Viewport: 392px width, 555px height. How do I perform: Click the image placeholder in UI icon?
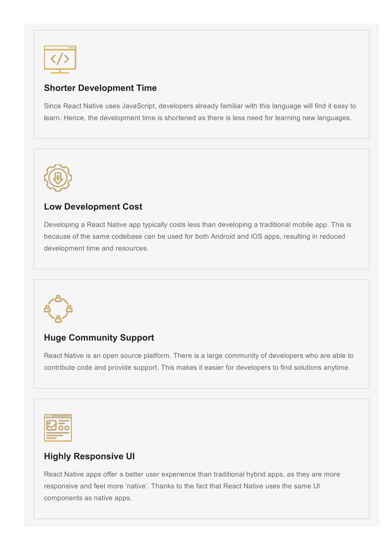pos(51,425)
